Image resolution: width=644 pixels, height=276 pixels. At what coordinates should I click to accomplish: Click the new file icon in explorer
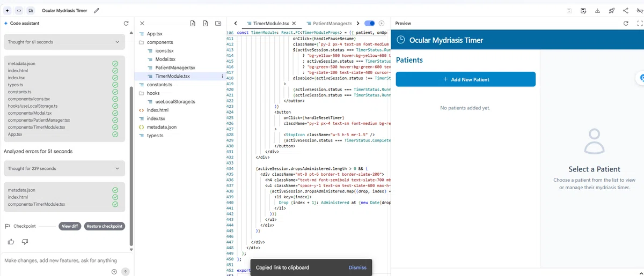pyautogui.click(x=206, y=24)
